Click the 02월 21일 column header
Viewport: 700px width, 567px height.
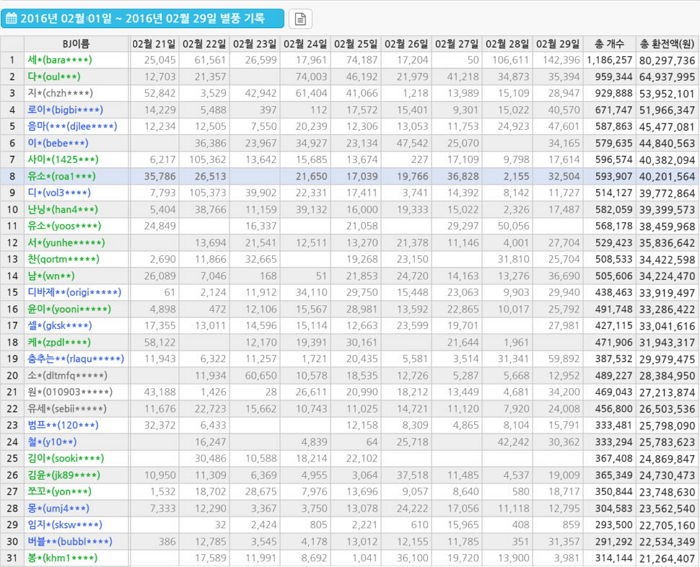pos(154,44)
